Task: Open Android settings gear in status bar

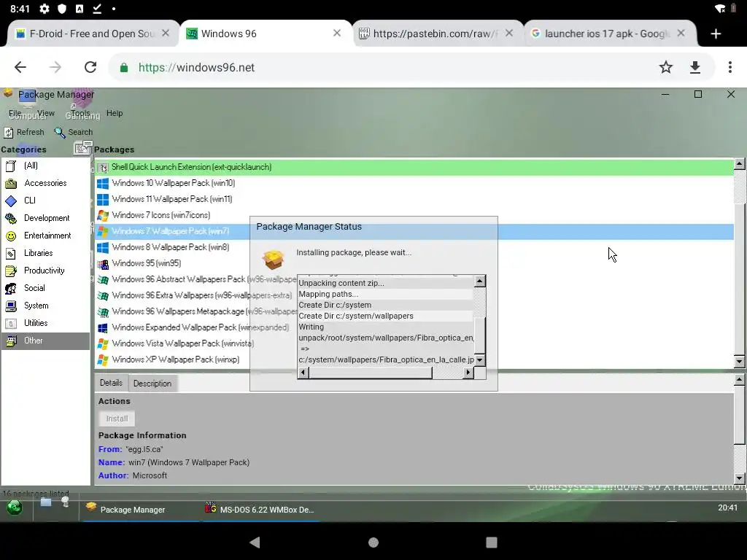Action: coord(44,9)
